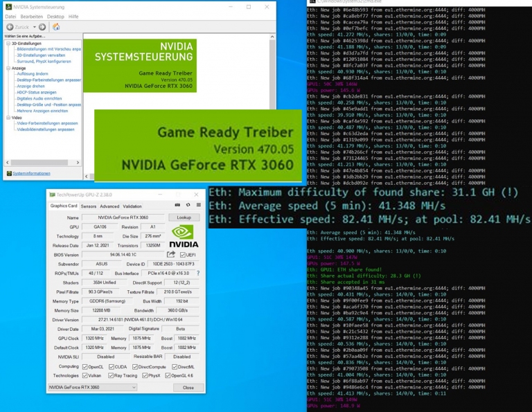532x412 pixels.
Task: Click the NVIDIA logo in GPU-Z
Action: [x=184, y=236]
